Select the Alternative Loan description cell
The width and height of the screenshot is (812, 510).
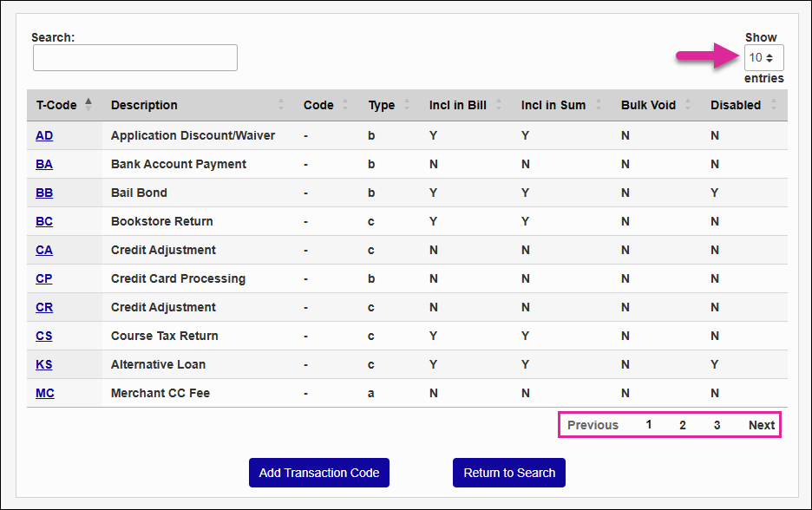[158, 364]
